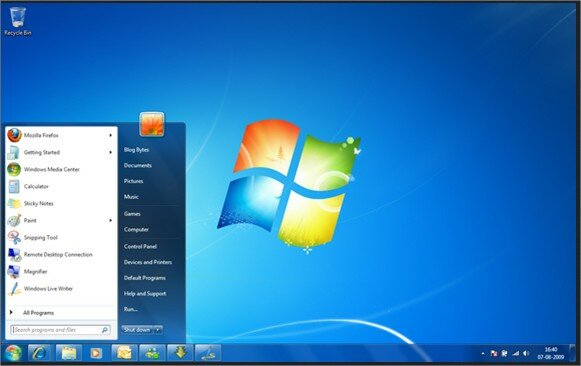Click the Shut down button

[137, 330]
